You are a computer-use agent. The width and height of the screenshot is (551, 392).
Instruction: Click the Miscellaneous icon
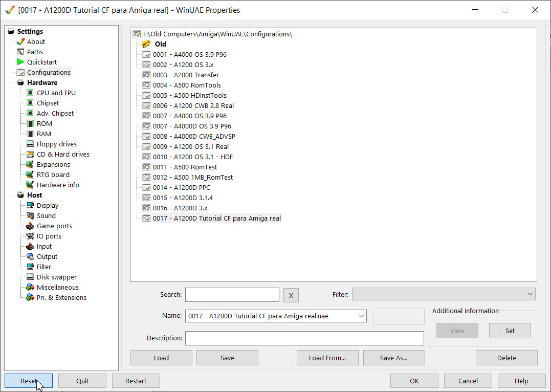pyautogui.click(x=30, y=287)
